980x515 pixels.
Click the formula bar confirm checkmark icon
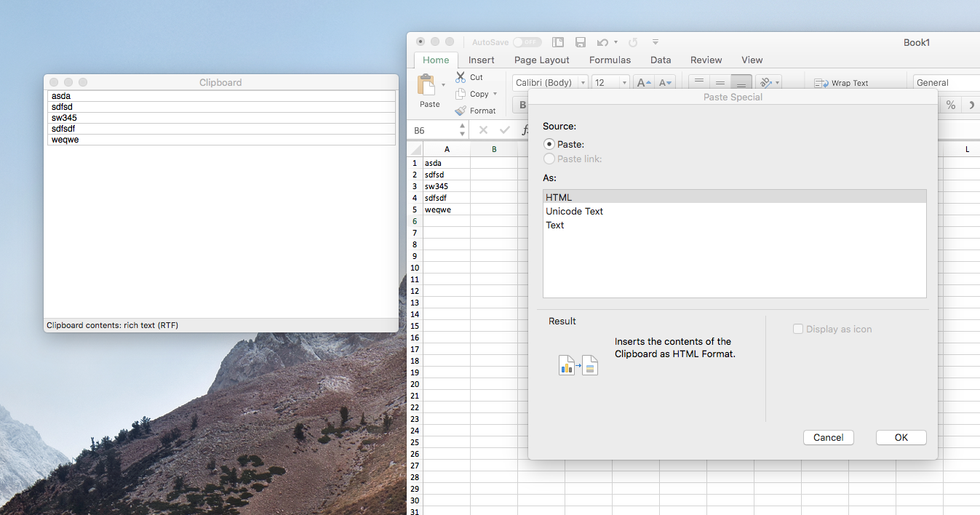(505, 130)
